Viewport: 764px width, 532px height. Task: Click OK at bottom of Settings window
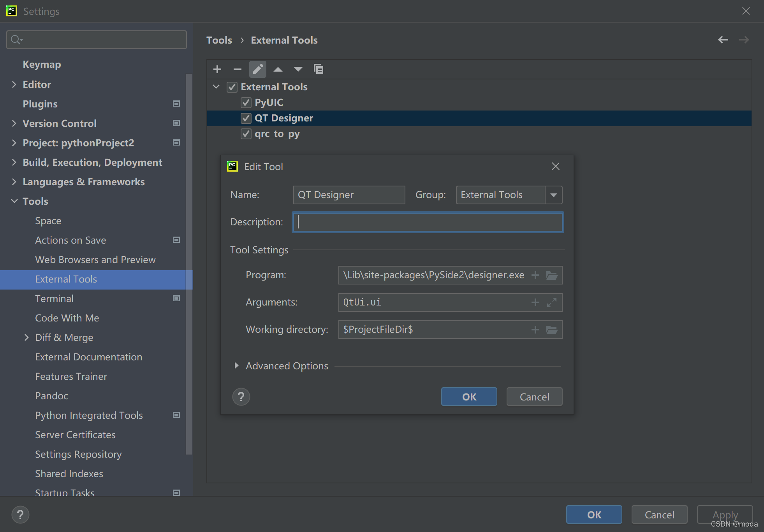(594, 514)
